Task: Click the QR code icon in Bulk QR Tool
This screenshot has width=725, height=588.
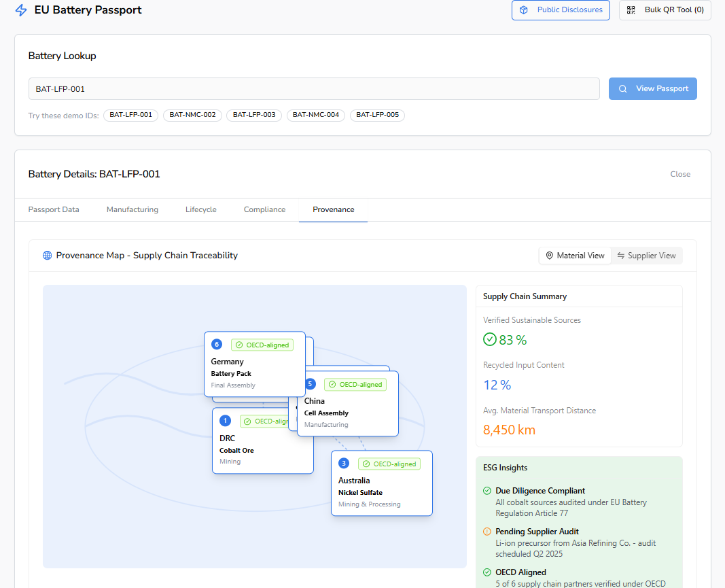Action: click(631, 10)
